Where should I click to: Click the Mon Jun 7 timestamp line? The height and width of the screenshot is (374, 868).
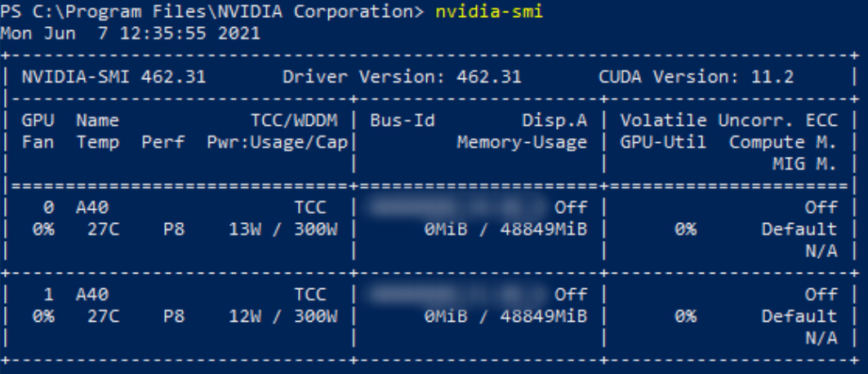(131, 33)
